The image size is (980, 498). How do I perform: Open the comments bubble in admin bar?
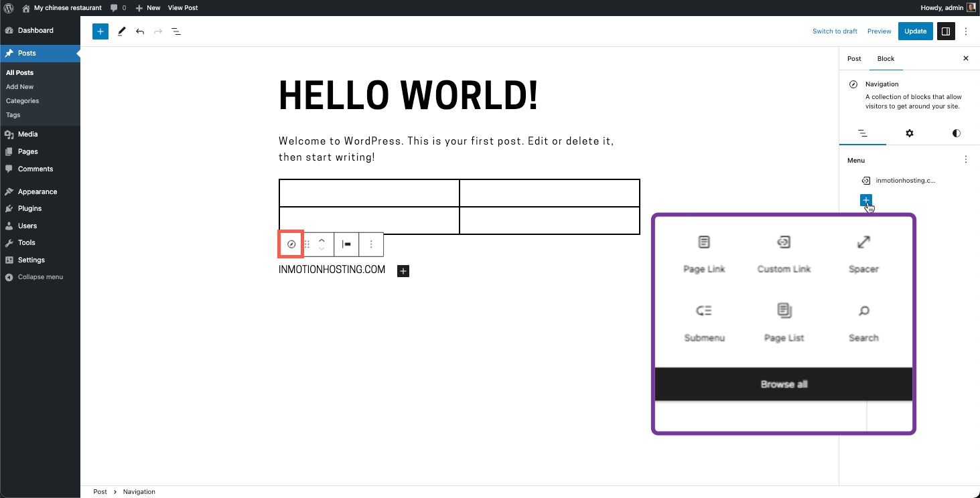118,8
